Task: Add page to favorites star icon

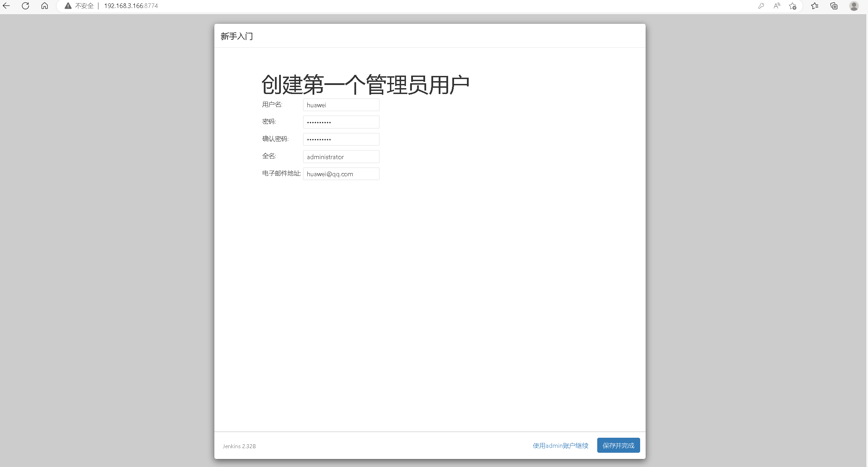Action: 793,6
